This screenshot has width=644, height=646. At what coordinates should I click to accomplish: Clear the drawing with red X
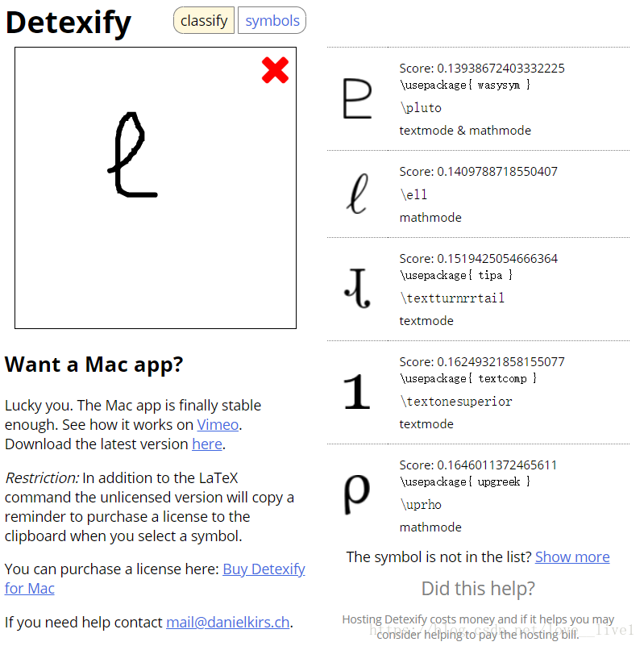pos(275,71)
